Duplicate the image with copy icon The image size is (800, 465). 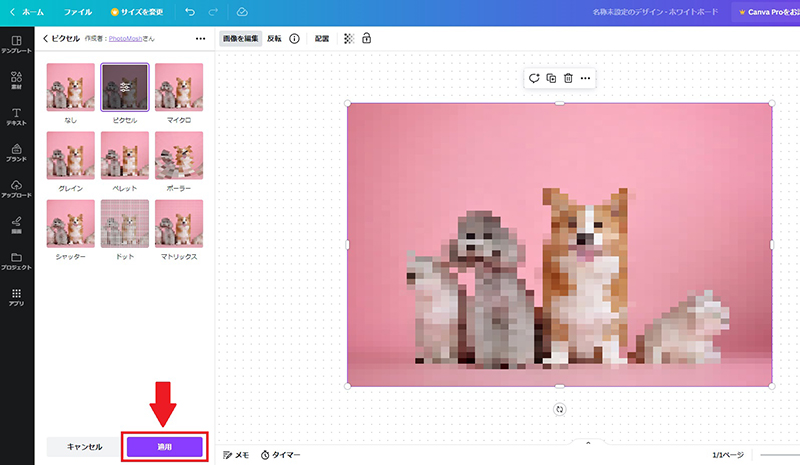[x=551, y=78]
